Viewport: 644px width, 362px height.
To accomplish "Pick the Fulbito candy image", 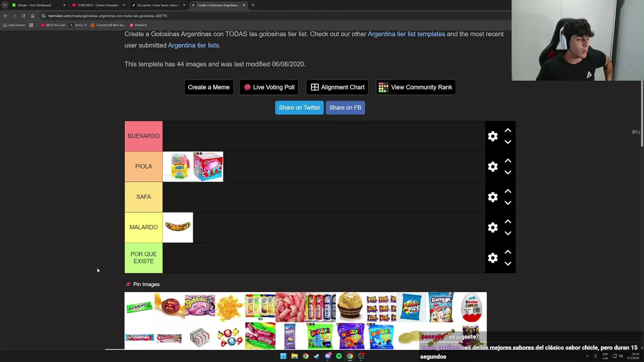I will 411,307.
